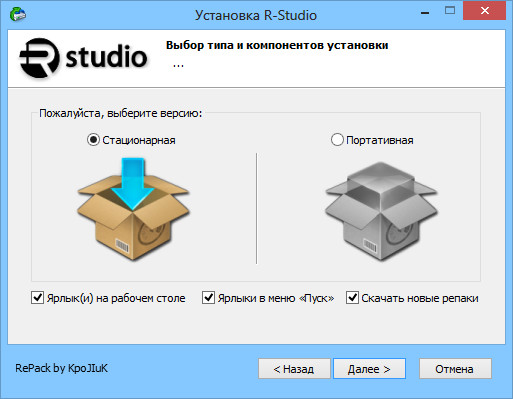
Task: Close the installer with red X
Action: click(484, 11)
